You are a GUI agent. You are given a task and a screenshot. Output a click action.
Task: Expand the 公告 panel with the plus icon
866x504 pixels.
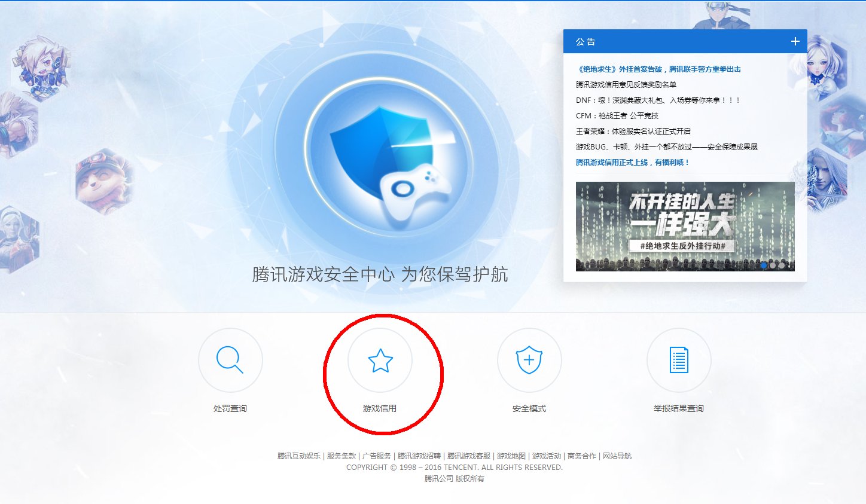point(795,41)
